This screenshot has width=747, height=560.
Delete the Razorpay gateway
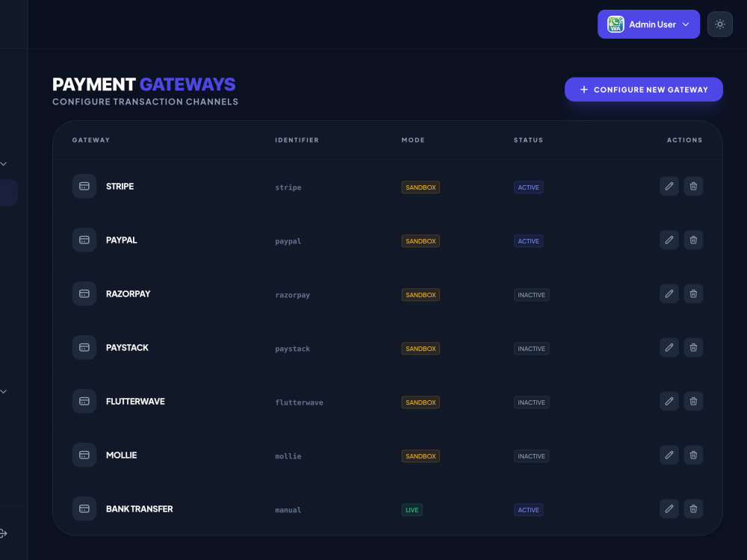click(x=693, y=293)
